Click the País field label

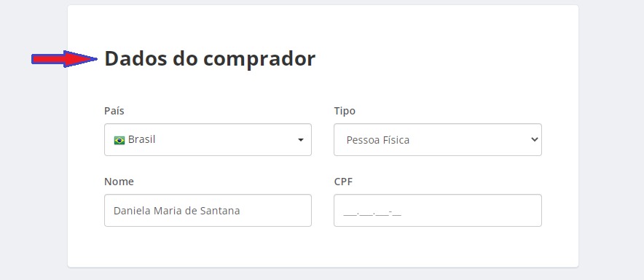[x=114, y=111]
